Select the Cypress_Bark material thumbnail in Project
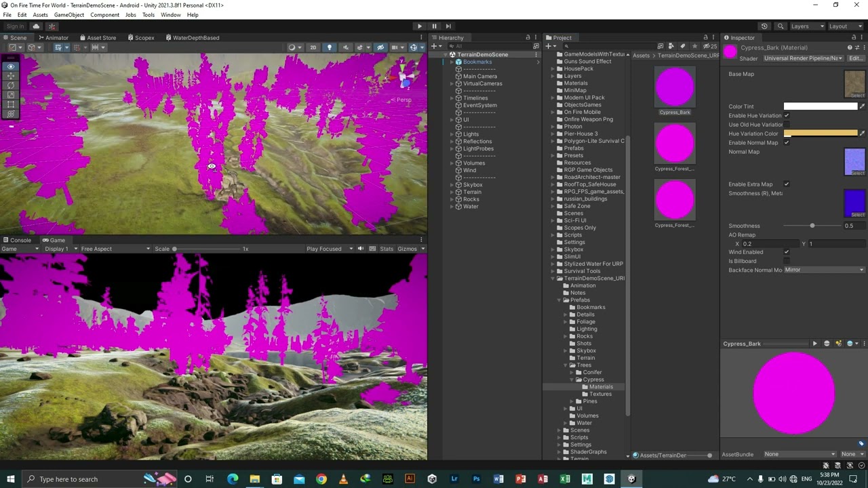 [675, 87]
